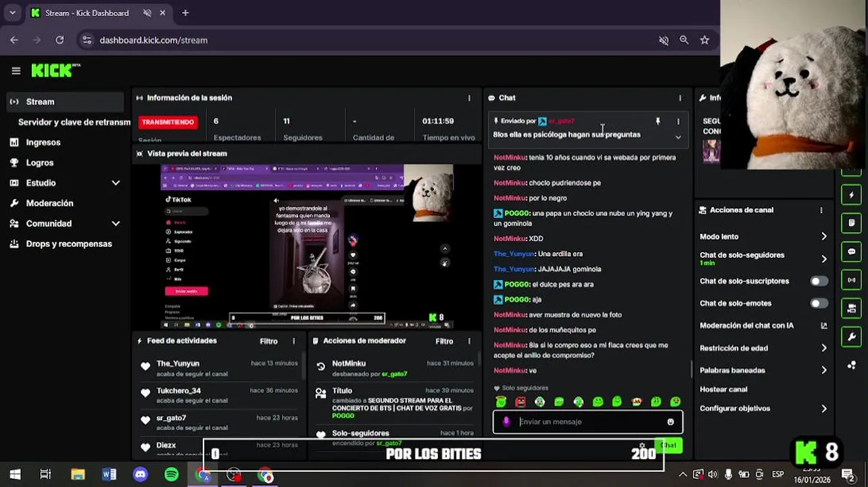Click the KICK logo
Screen dimensions: 868x487
coord(55,70)
